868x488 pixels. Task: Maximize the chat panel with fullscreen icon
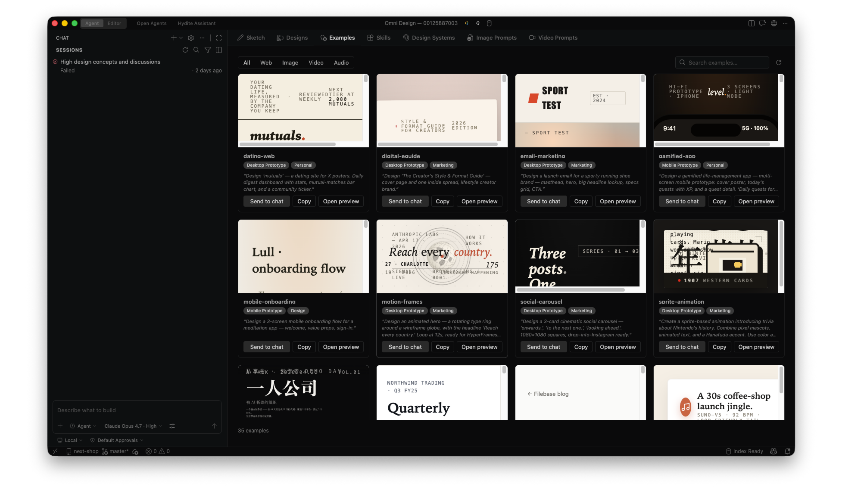click(219, 38)
